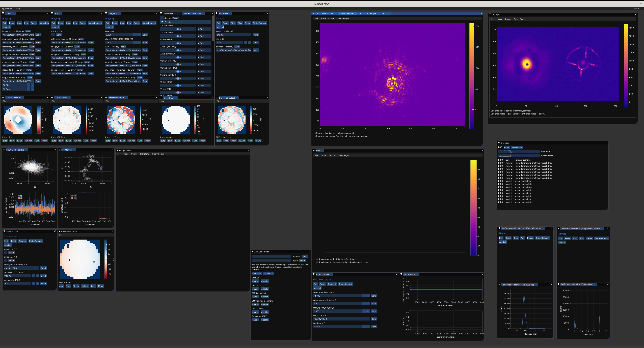This screenshot has height=348, width=644.
Task: Close the Archiver Service window
Action: (309, 252)
